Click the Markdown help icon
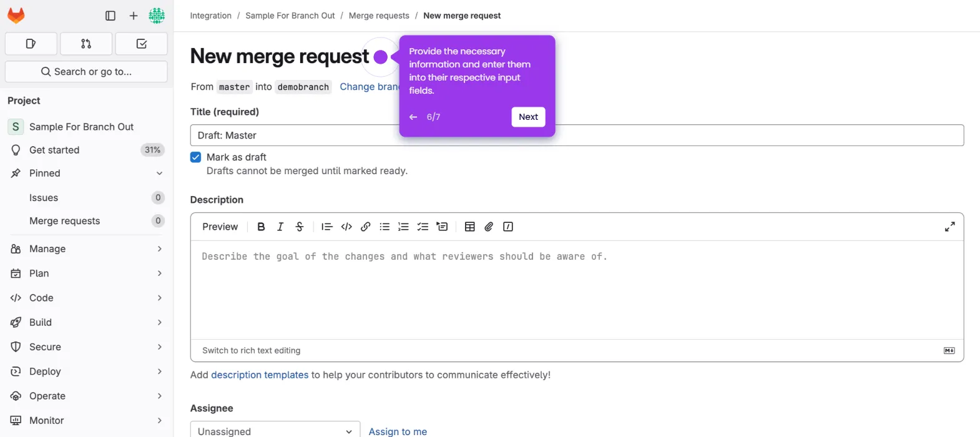The image size is (980, 437). 949,351
